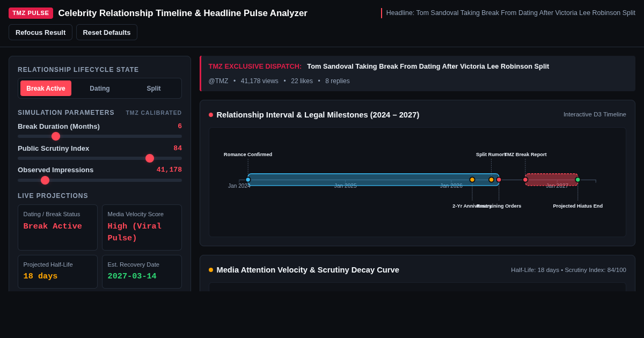Switch lifecycle state to Dating
This screenshot has height=338, width=644.
pos(100,89)
